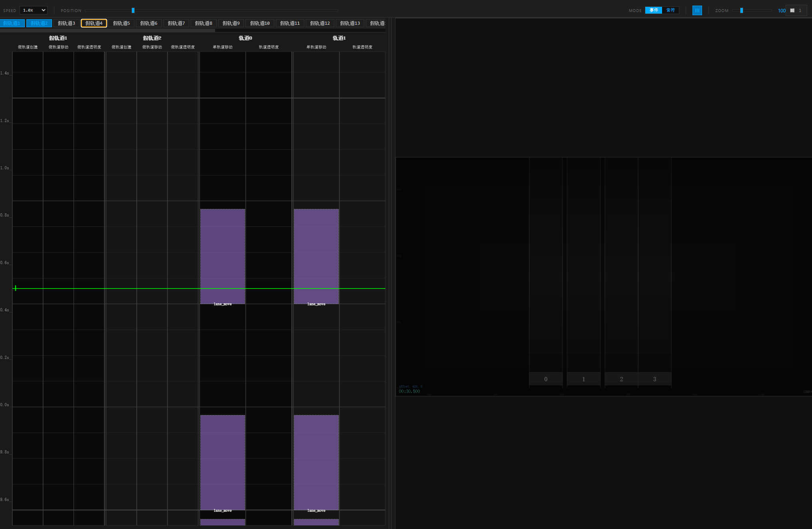
Task: Toggle the lane columns display button
Action: coord(697,10)
